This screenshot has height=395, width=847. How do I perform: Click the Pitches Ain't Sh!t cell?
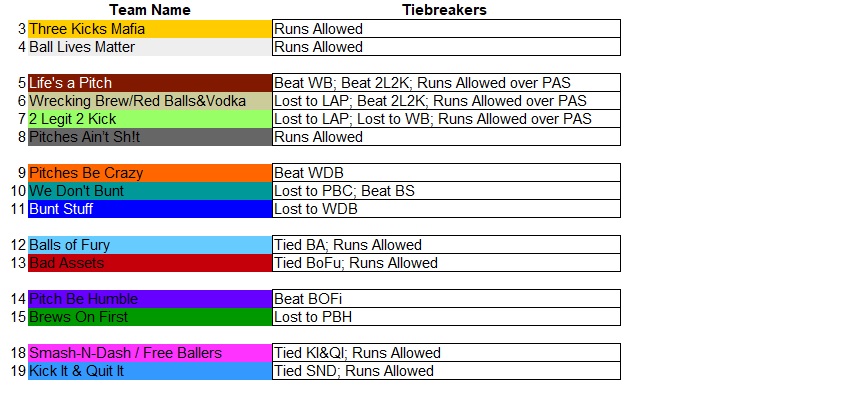[x=150, y=137]
